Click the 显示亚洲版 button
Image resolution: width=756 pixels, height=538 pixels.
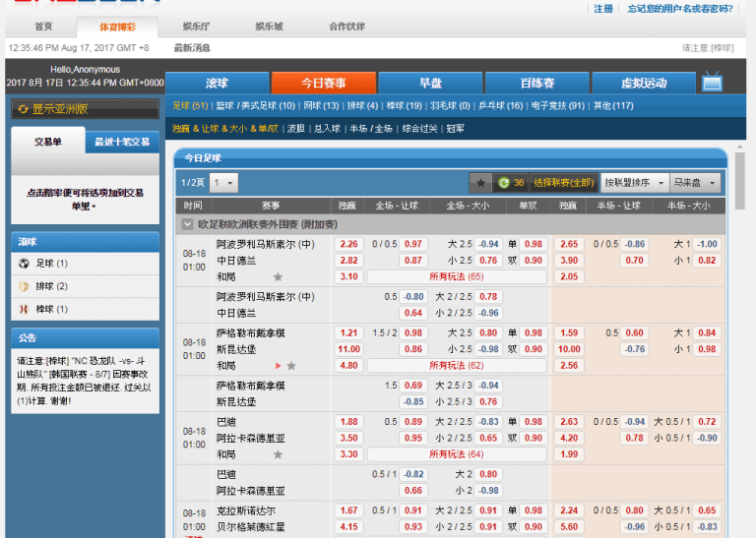click(86, 109)
